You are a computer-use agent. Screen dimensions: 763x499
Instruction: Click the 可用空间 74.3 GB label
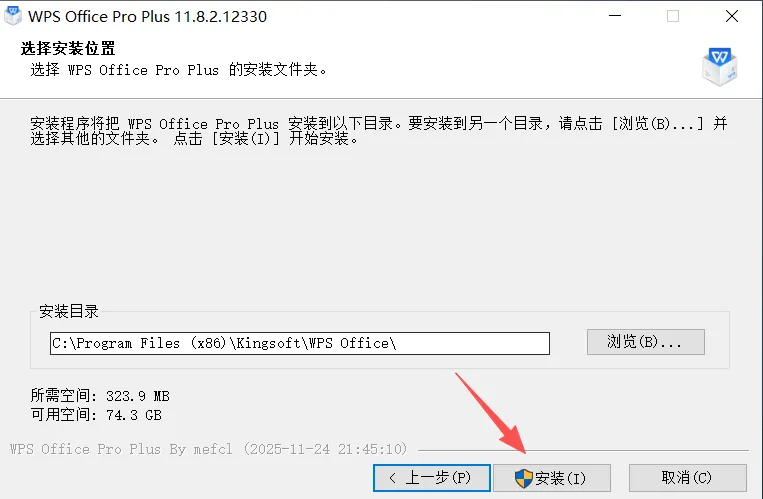pyautogui.click(x=96, y=415)
